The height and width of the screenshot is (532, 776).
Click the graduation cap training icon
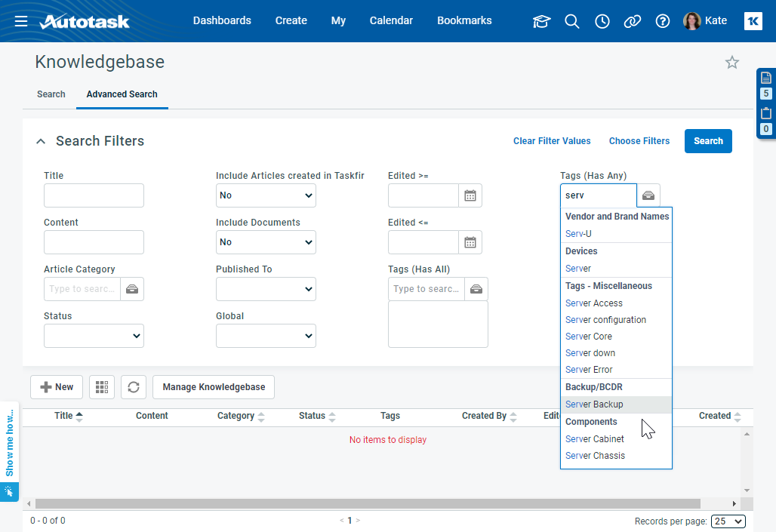542,21
